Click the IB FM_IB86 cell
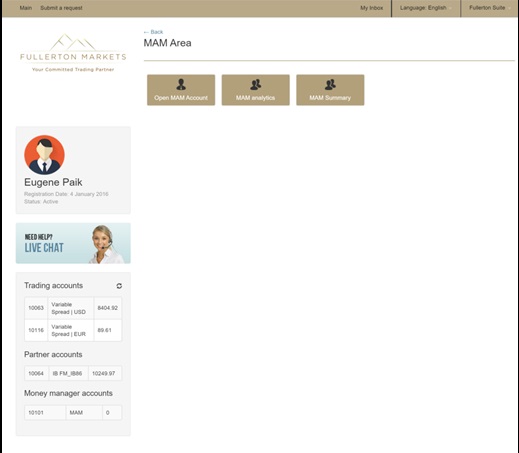This screenshot has height=453, width=519. [68, 373]
